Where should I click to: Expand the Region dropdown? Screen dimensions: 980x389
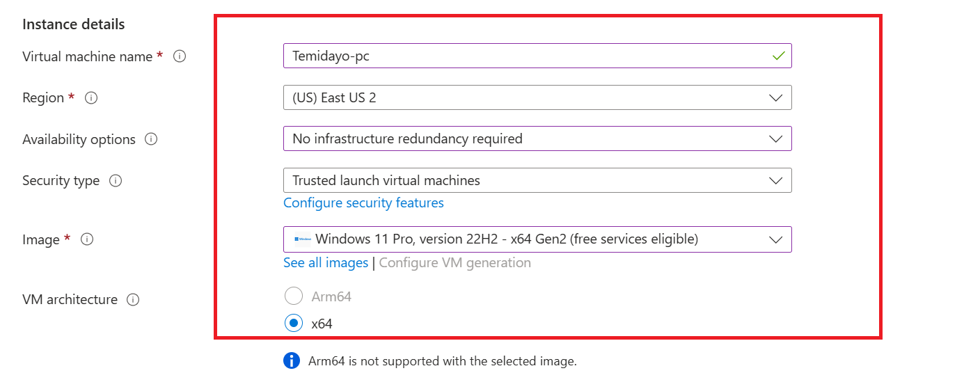775,98
